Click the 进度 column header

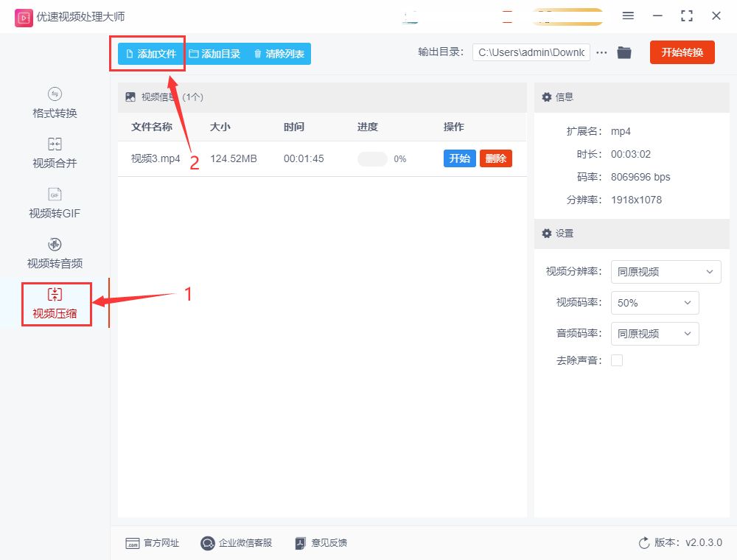(x=368, y=127)
